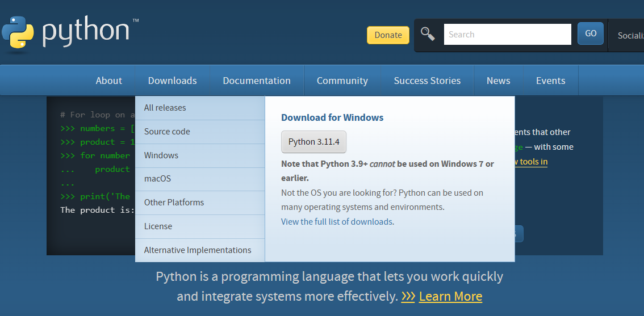Open the Success Stories menu
644x316 pixels.
tap(427, 81)
